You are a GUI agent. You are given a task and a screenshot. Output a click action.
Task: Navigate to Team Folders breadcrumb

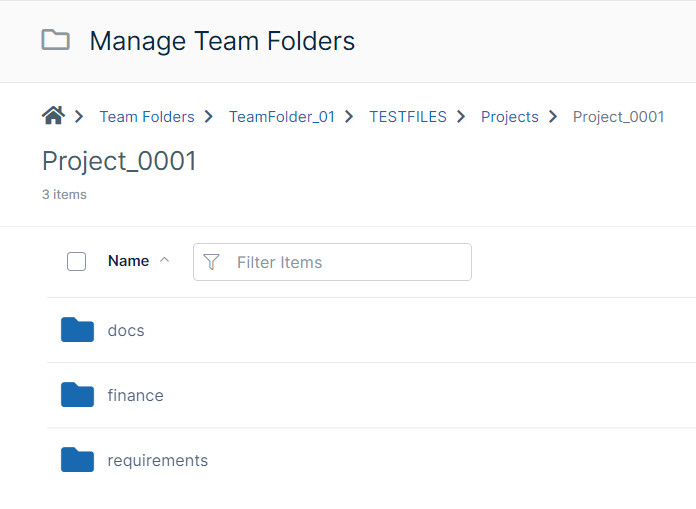[147, 117]
